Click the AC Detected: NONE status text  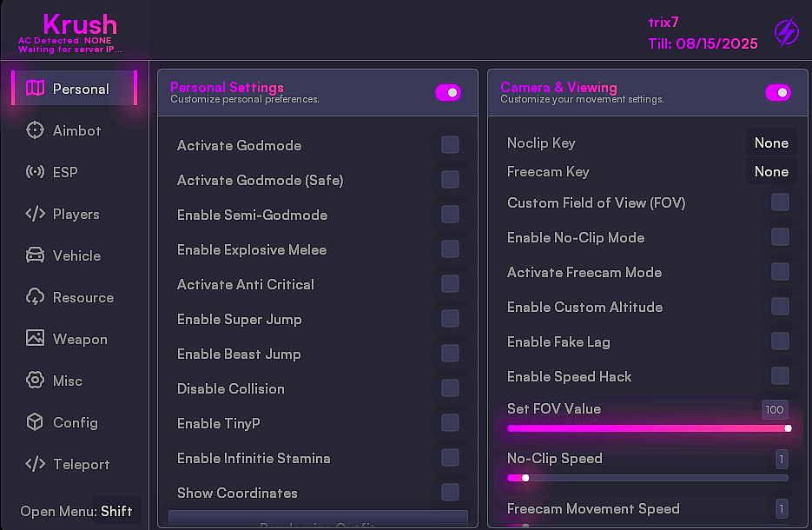pos(65,41)
